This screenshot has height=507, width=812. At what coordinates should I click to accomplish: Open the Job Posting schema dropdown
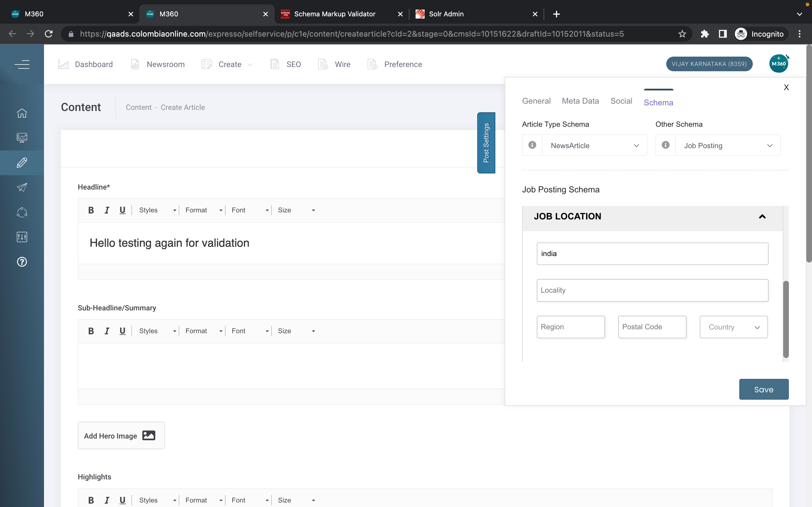coord(727,146)
